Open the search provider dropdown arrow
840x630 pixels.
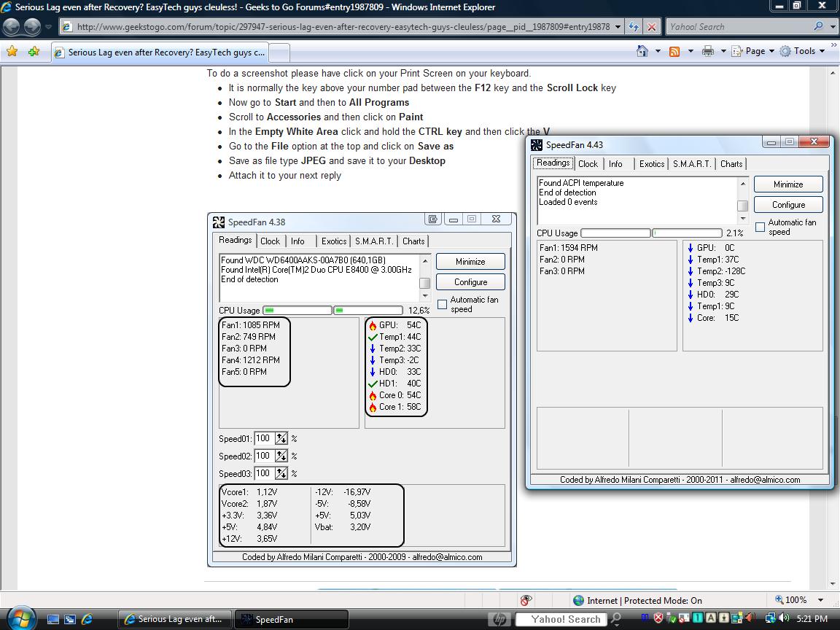pyautogui.click(x=832, y=26)
